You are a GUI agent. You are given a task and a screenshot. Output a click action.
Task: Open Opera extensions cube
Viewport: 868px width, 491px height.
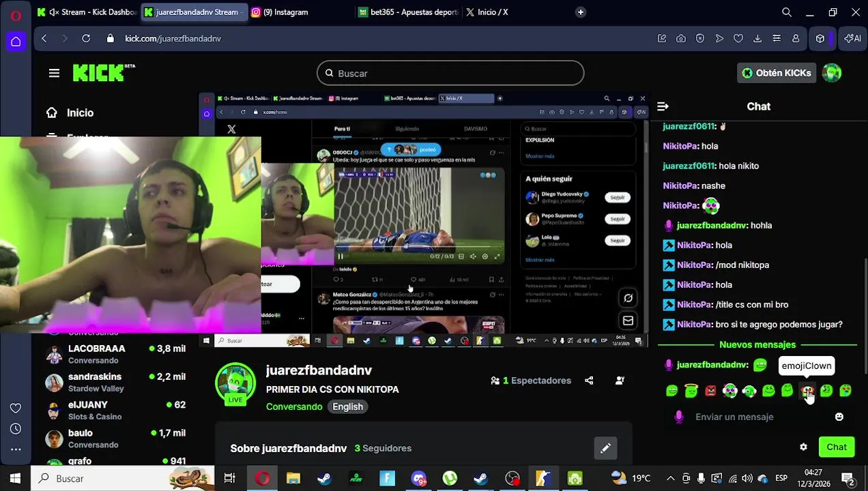(820, 39)
